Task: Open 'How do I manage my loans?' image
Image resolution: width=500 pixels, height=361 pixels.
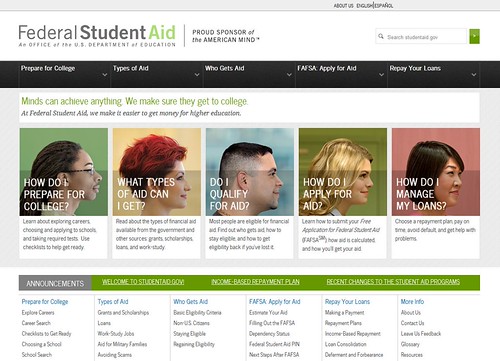Action: (436, 172)
